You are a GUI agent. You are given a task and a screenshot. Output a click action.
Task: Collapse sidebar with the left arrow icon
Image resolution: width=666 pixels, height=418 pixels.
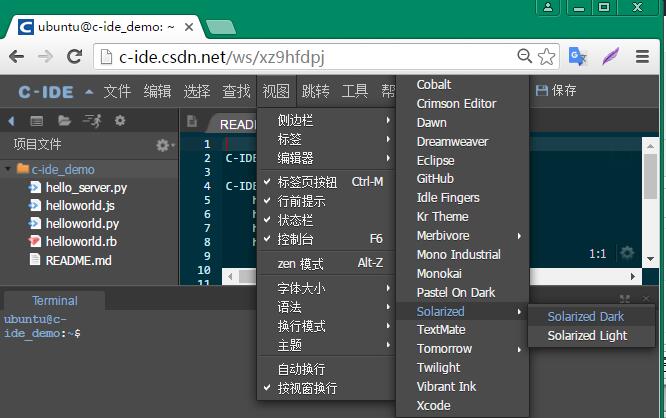click(11, 121)
